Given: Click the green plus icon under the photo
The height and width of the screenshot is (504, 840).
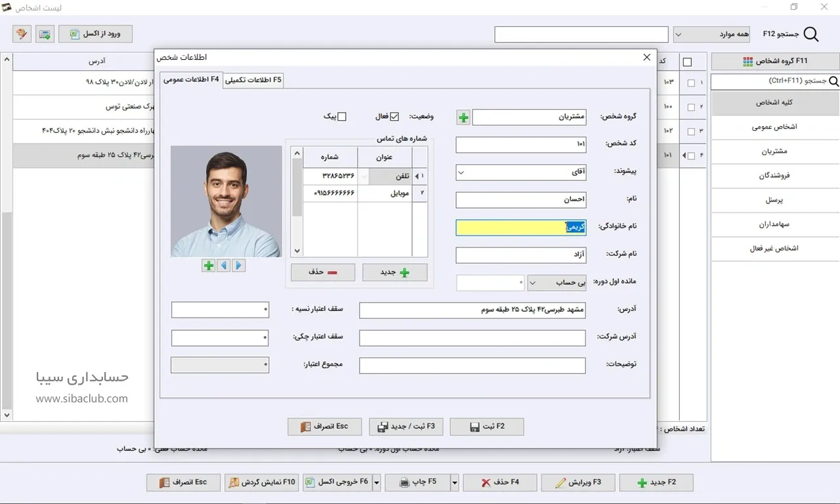Looking at the screenshot, I should point(209,266).
